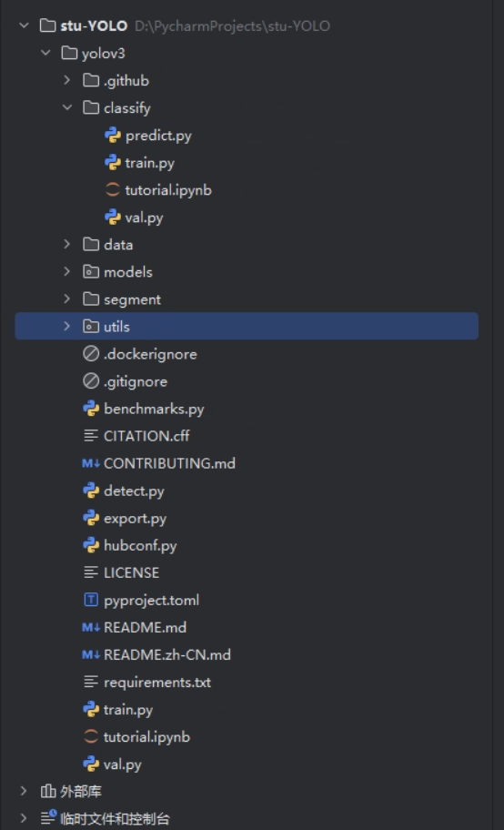
Task: Collapse the classify folder
Action: [x=67, y=107]
